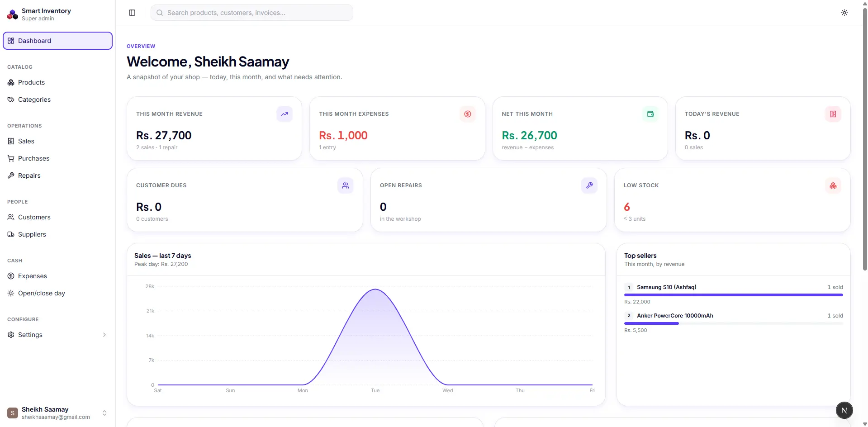The image size is (868, 427).
Task: Open Categories from the sidebar
Action: tap(57, 100)
